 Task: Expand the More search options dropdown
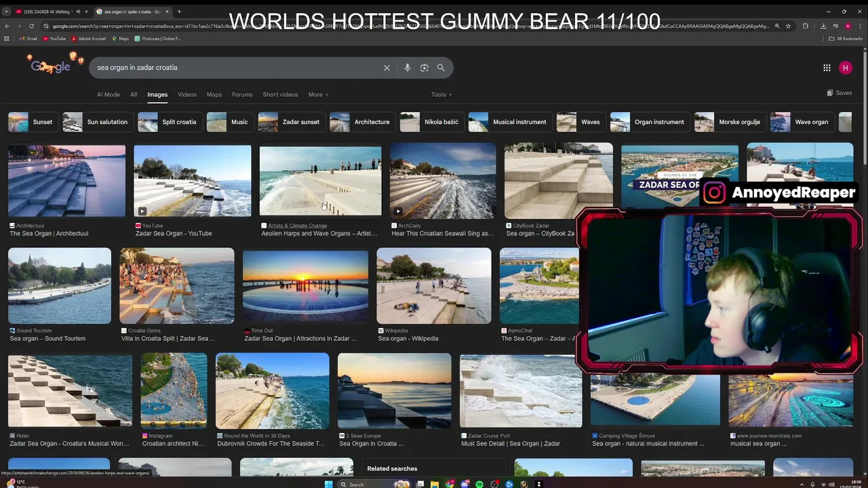tap(318, 95)
